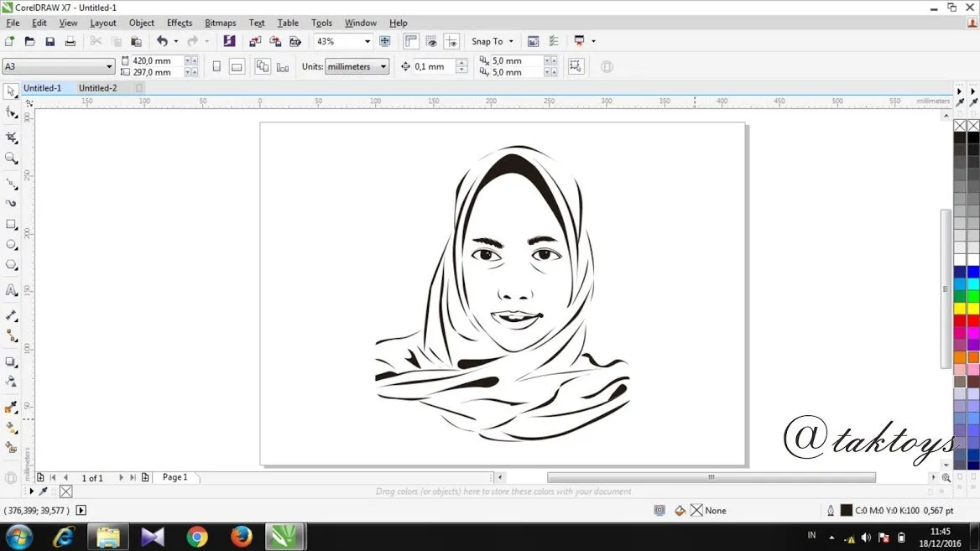The height and width of the screenshot is (551, 980).
Task: Open the Bitmaps menu
Action: pos(220,23)
